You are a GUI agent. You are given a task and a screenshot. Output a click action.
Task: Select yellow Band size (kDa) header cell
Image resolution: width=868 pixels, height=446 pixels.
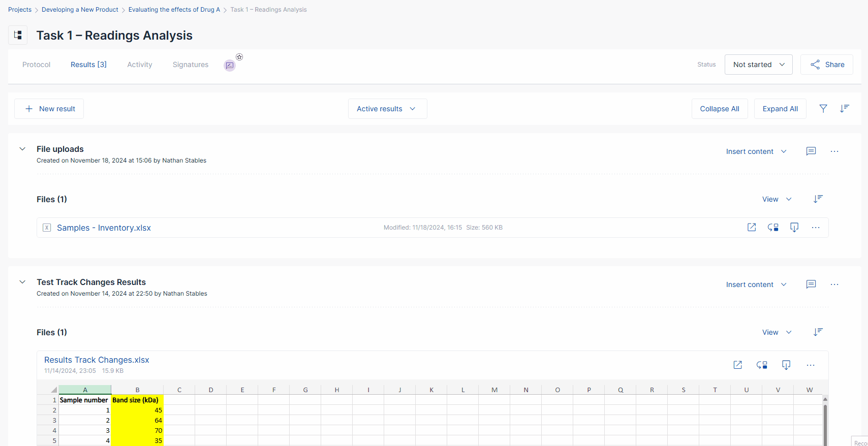[x=137, y=400]
